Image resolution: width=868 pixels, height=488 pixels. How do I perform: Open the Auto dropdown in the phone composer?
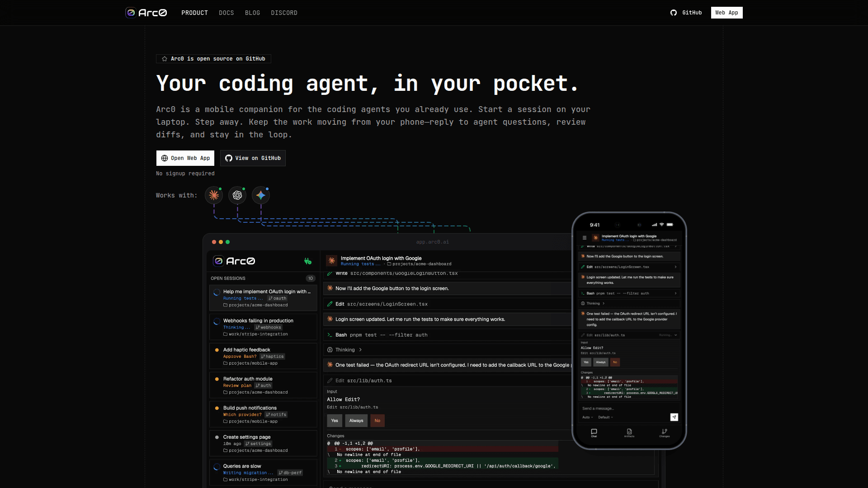coord(588,417)
